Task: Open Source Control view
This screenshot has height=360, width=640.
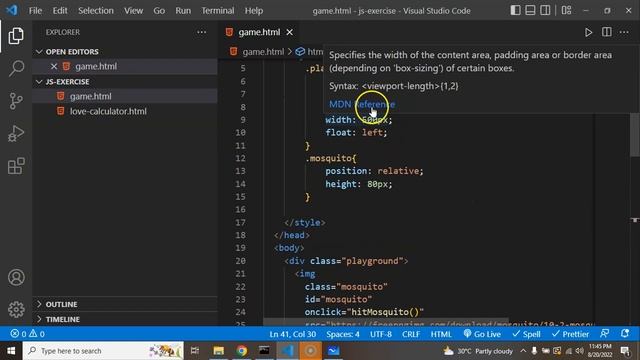Action: pos(16,101)
